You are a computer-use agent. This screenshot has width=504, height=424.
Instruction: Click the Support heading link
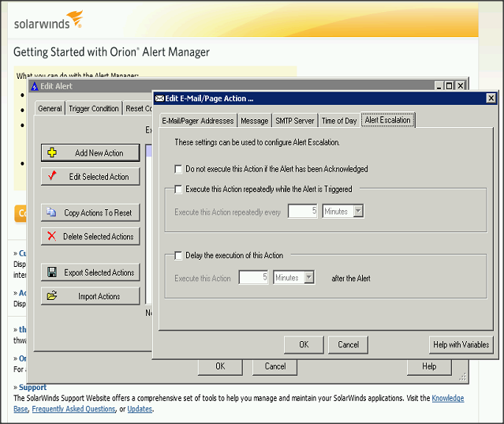pyautogui.click(x=32, y=387)
